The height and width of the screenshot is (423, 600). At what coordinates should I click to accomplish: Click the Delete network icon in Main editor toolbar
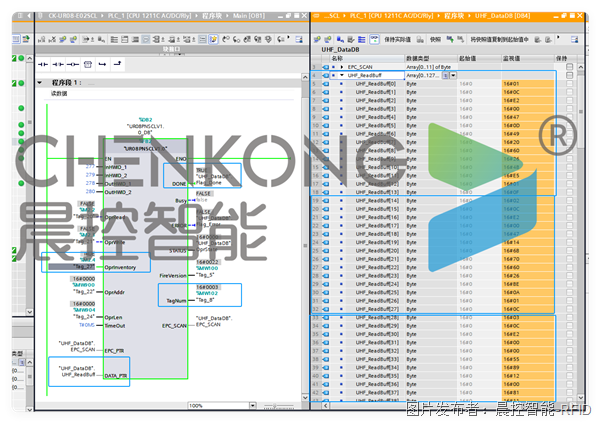[x=52, y=39]
